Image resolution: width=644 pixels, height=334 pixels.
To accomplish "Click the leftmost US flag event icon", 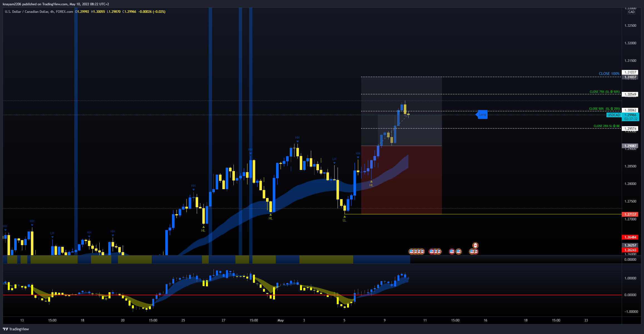I will coord(412,252).
